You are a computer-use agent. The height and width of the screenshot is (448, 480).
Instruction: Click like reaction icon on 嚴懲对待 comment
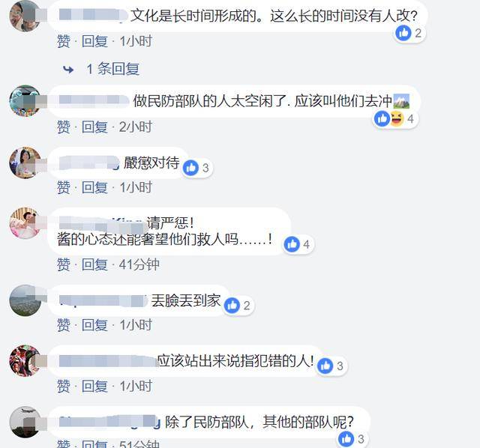[191, 168]
